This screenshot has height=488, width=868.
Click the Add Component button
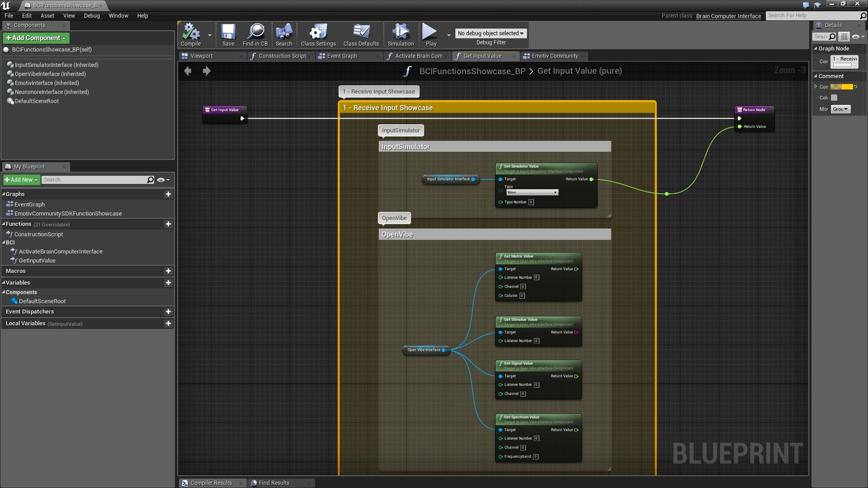click(x=36, y=38)
